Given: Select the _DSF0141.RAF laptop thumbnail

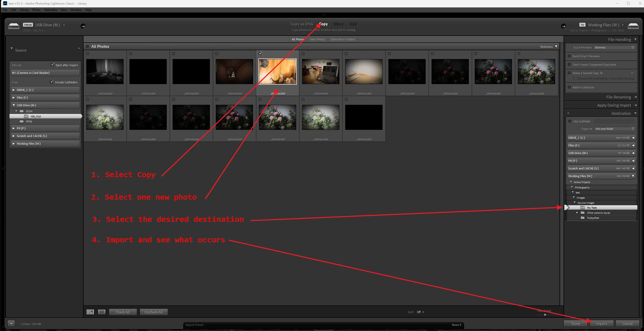Looking at the screenshot, I should pos(321,72).
